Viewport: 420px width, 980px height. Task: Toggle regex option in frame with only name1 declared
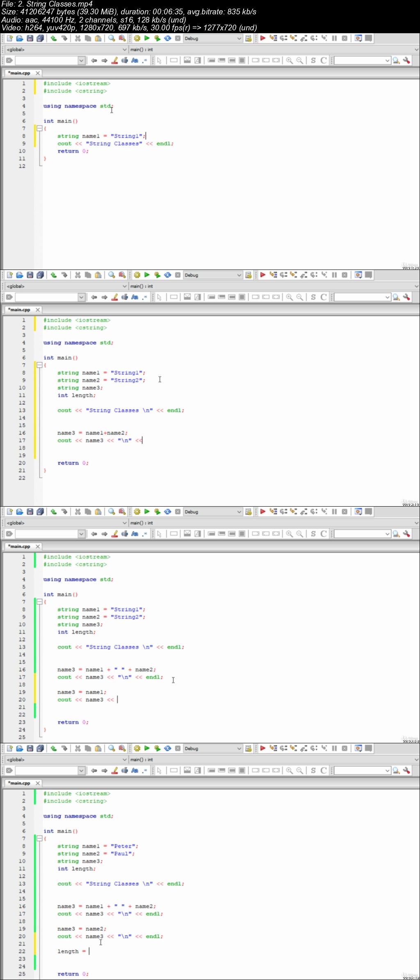[x=145, y=60]
